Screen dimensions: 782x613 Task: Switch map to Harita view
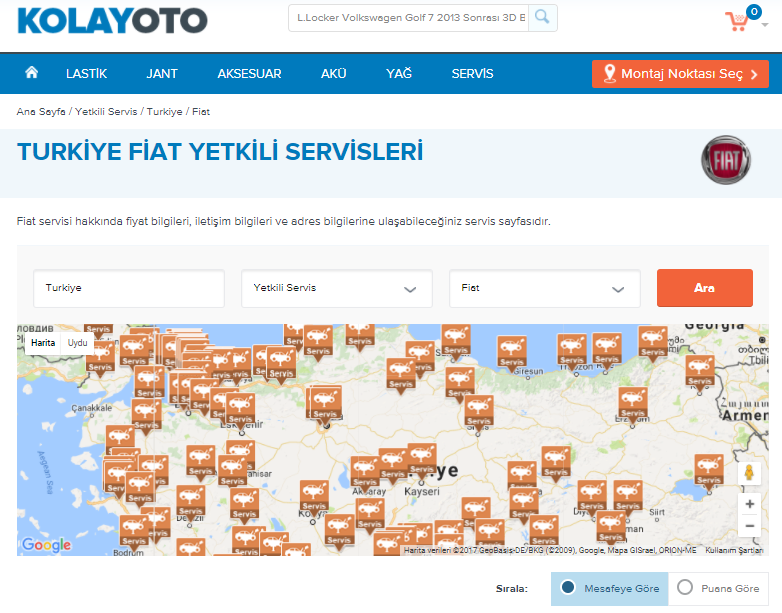43,343
